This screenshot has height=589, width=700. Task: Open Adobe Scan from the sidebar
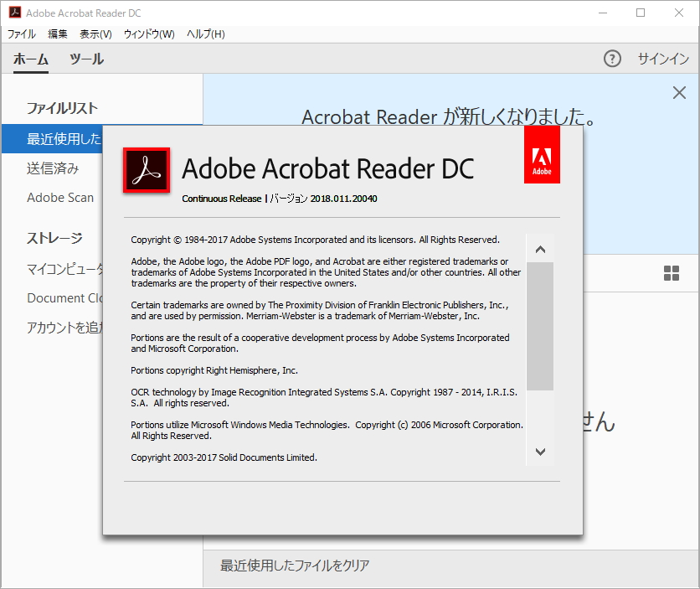click(x=59, y=198)
